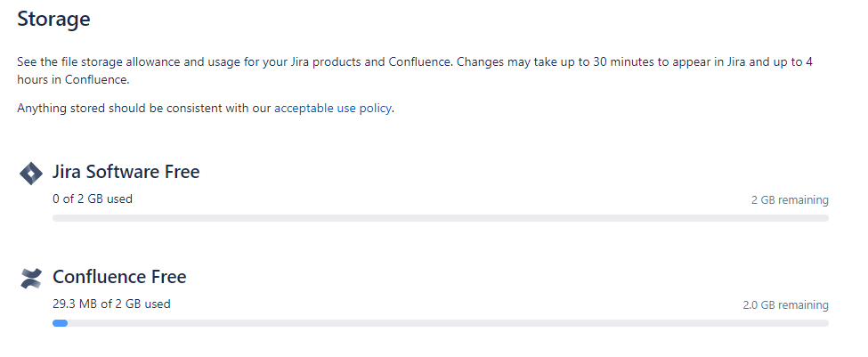Click the "2 GB remaining" label for Jira

click(x=790, y=199)
